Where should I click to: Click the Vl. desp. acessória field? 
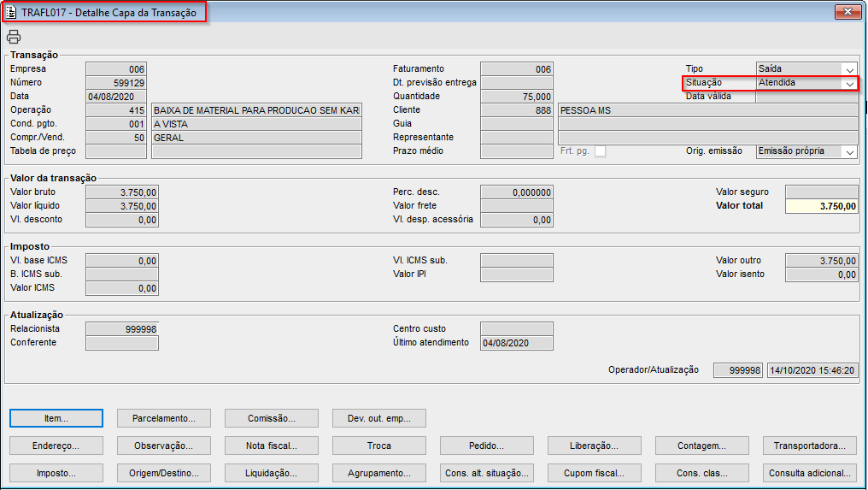pos(517,220)
